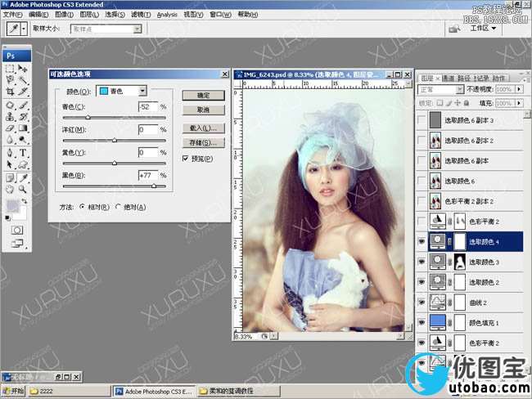The image size is (532, 399).
Task: Select the History Brush tool
Action: [23, 117]
